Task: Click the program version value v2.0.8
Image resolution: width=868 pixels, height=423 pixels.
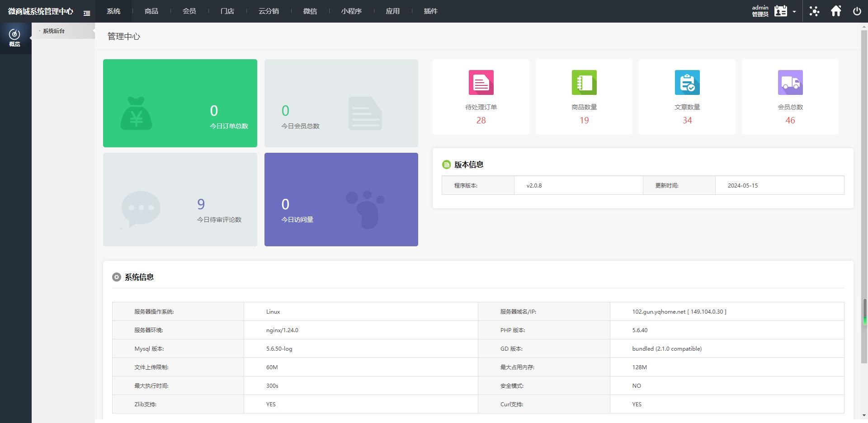Action: 534,186
